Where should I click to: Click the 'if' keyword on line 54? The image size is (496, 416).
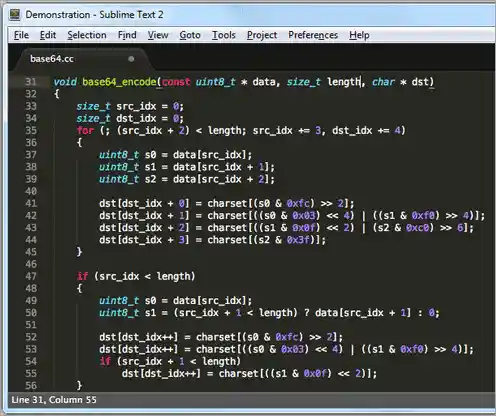[105, 361]
